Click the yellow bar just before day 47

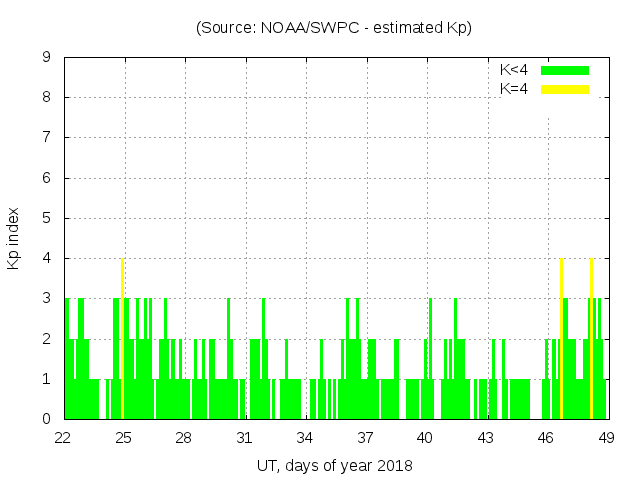561,340
